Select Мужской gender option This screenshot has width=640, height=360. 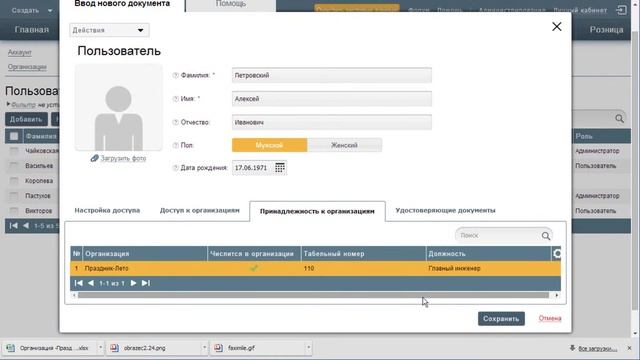(x=269, y=145)
